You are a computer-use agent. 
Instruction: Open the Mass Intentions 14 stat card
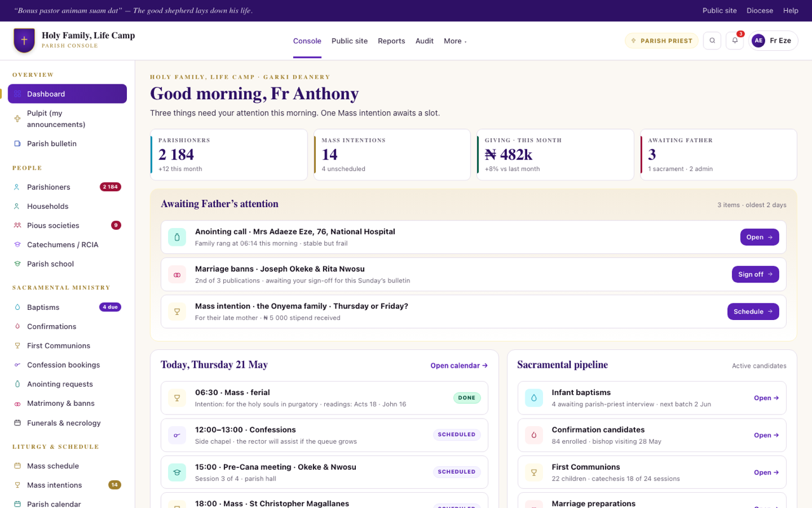point(392,155)
